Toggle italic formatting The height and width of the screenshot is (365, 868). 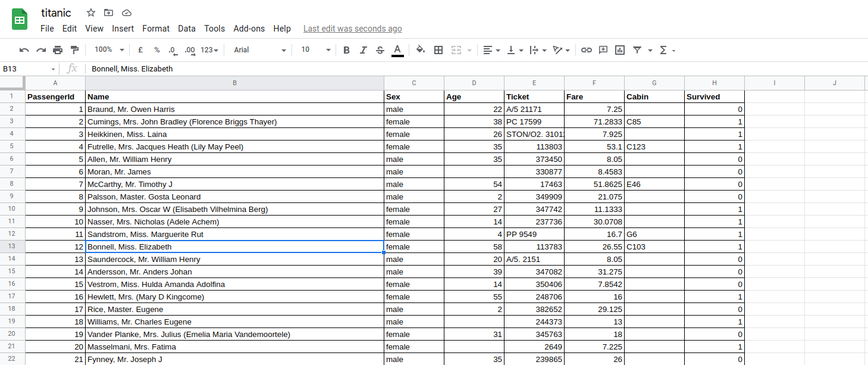tap(364, 50)
